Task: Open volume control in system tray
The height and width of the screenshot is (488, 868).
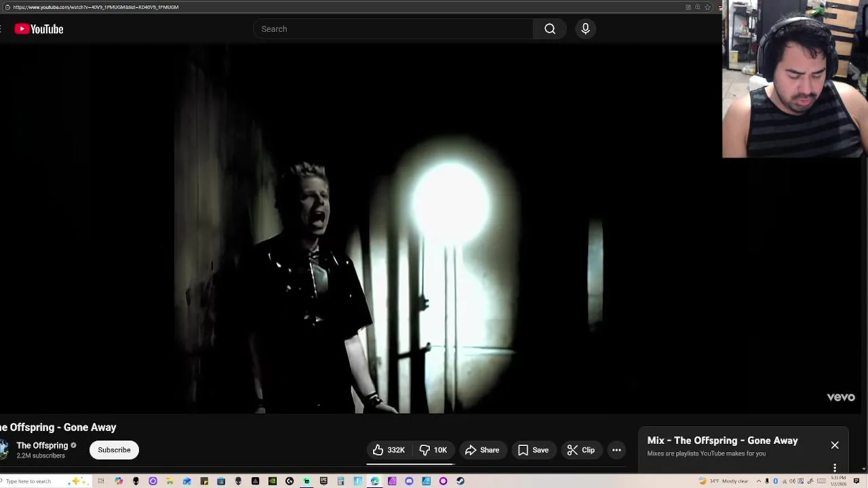Action: point(792,481)
